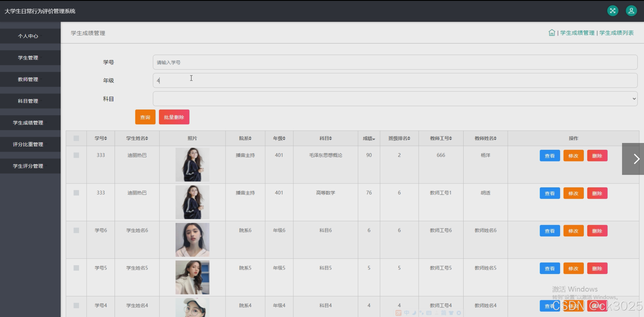Viewport: 644px width, 317px height.
Task: Expand 学生管理 sidebar menu
Action: click(x=28, y=58)
